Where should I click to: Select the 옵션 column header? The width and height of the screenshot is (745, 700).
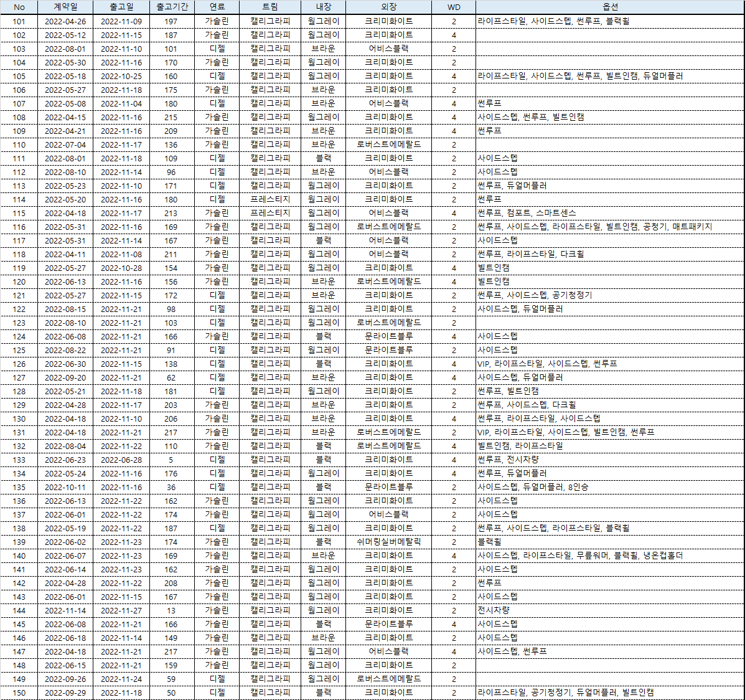610,7
